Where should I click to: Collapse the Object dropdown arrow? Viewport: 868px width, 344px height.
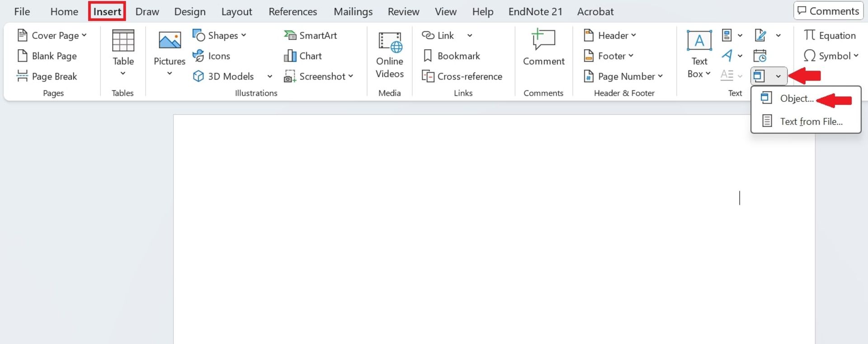pyautogui.click(x=778, y=76)
